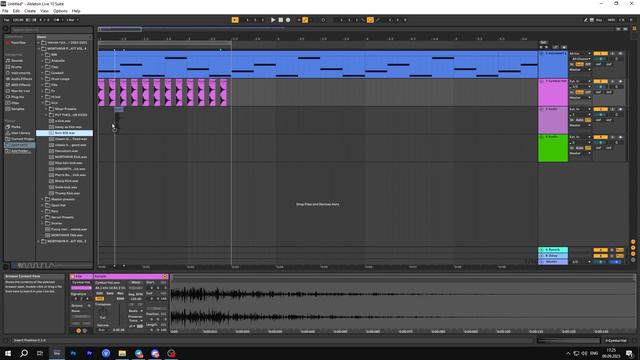Open the Options menu
Image resolution: width=640 pixels, height=360 pixels.
pyautogui.click(x=60, y=11)
